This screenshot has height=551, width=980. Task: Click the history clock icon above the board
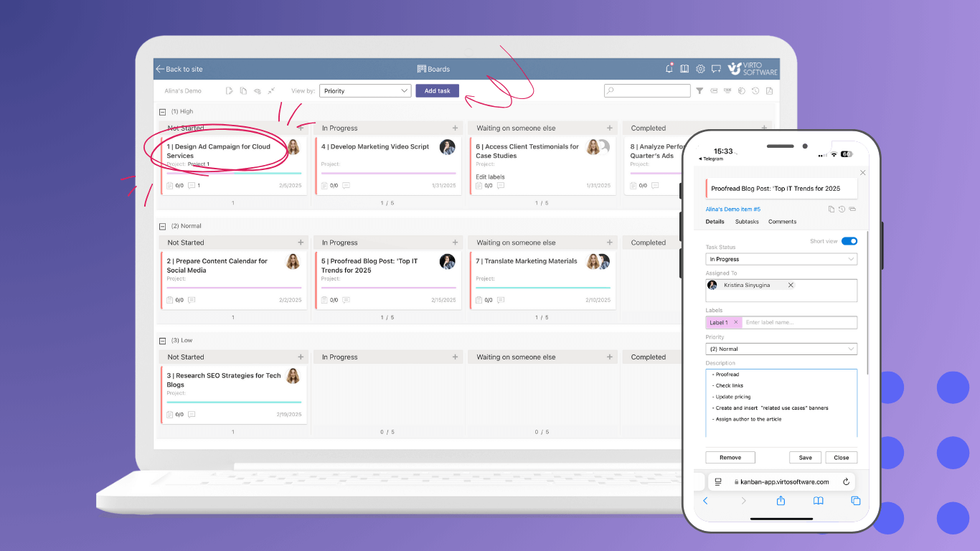(x=755, y=90)
